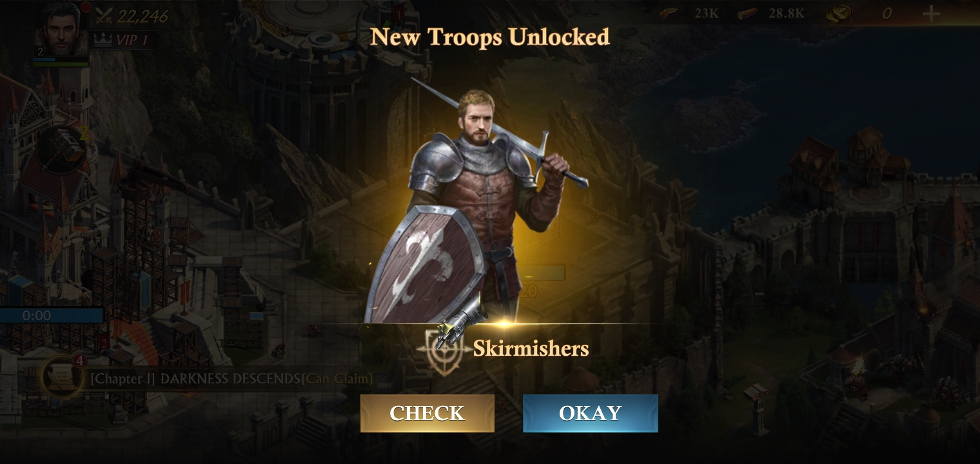Viewport: 980px width, 464px height.
Task: Click the CHECK button
Action: (x=427, y=413)
